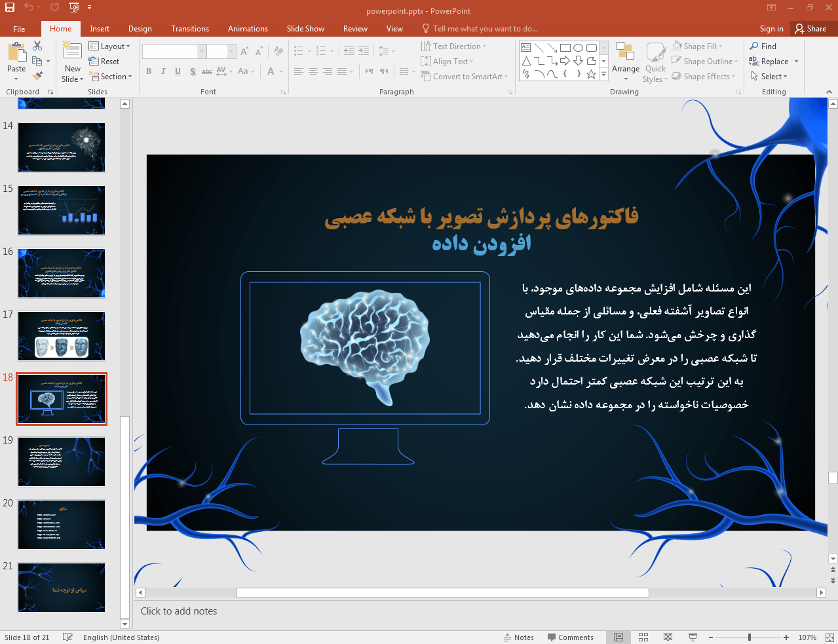
Task: Center-align the paragraph text
Action: coord(313,71)
